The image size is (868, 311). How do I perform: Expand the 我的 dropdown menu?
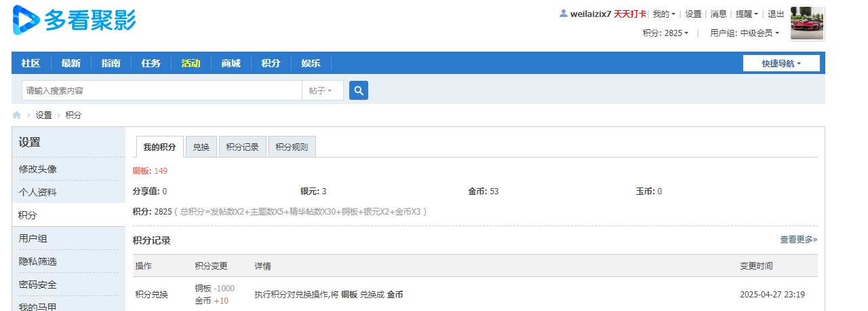[664, 14]
